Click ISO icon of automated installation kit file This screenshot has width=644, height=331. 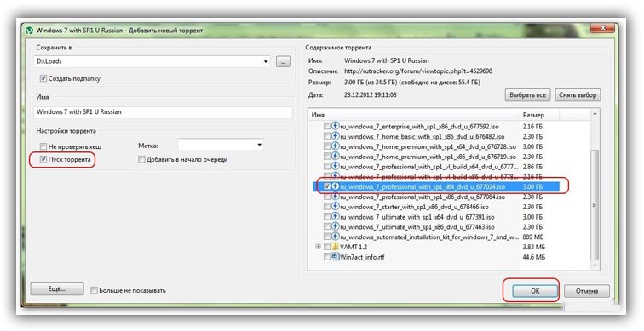tap(335, 237)
